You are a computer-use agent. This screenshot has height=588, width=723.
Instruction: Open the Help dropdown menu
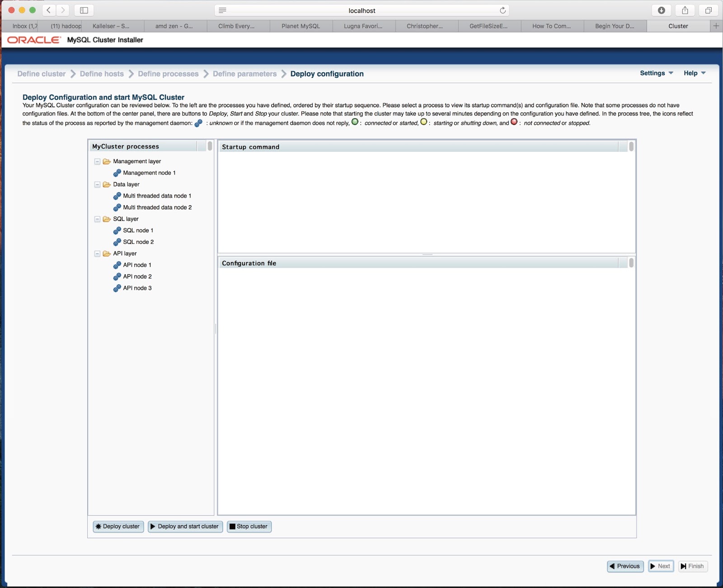tap(695, 73)
